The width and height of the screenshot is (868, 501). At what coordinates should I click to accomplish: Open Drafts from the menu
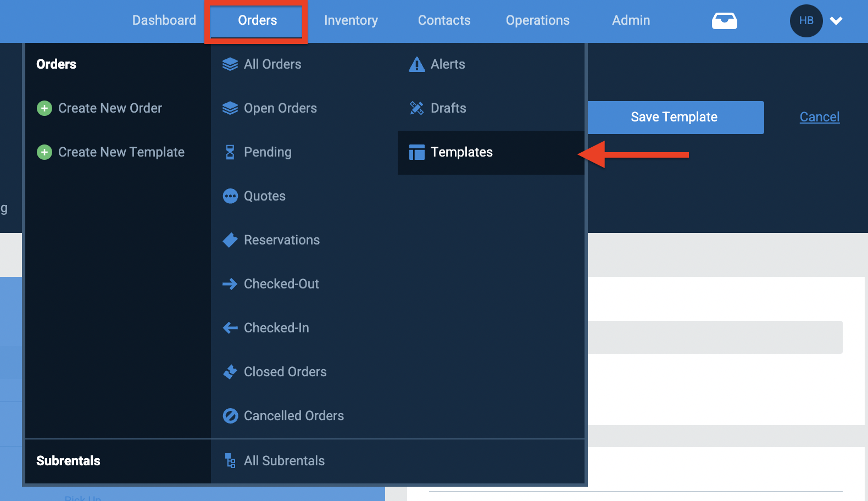448,108
